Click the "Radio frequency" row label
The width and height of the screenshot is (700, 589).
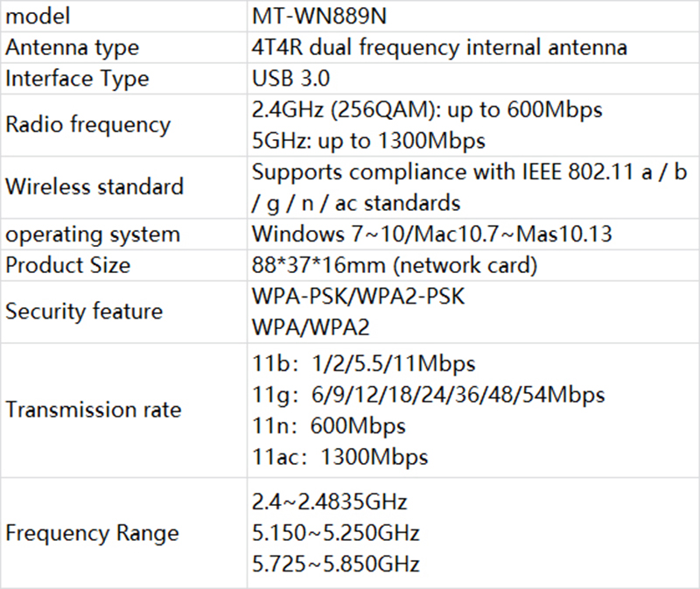87,124
